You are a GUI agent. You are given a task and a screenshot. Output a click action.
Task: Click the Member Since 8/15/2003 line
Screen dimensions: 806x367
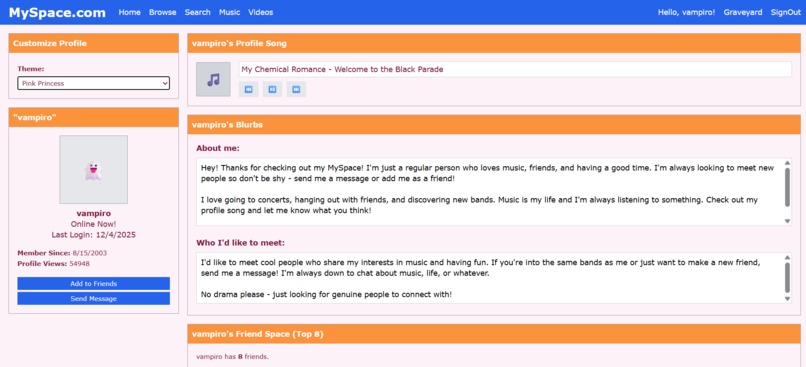[x=62, y=253]
